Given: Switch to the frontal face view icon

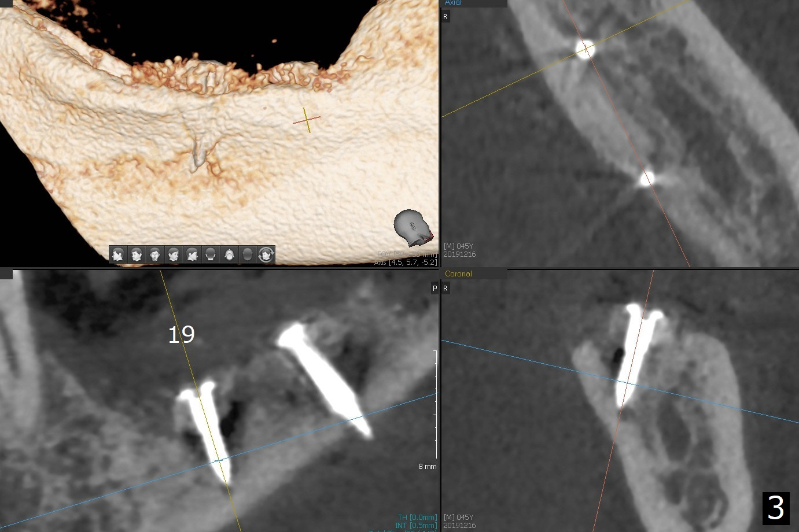Looking at the screenshot, I should point(155,254).
